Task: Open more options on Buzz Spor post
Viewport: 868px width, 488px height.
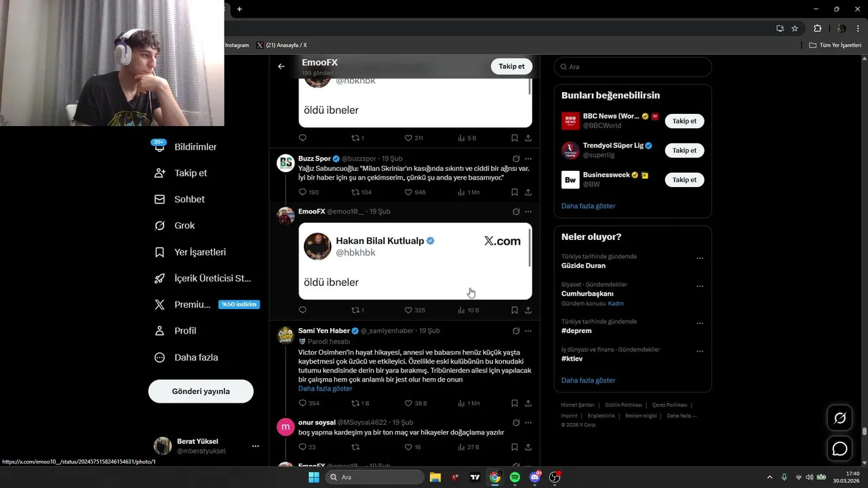Action: [x=528, y=159]
